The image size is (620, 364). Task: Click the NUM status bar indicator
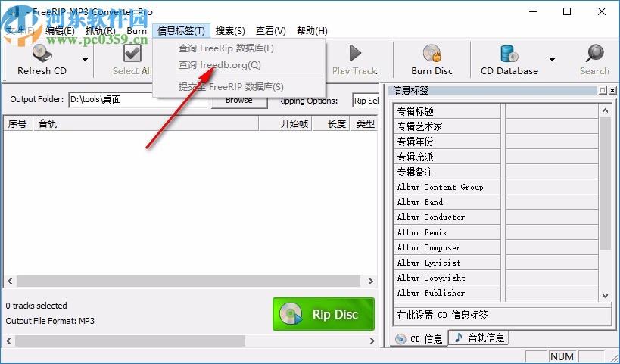coord(562,357)
